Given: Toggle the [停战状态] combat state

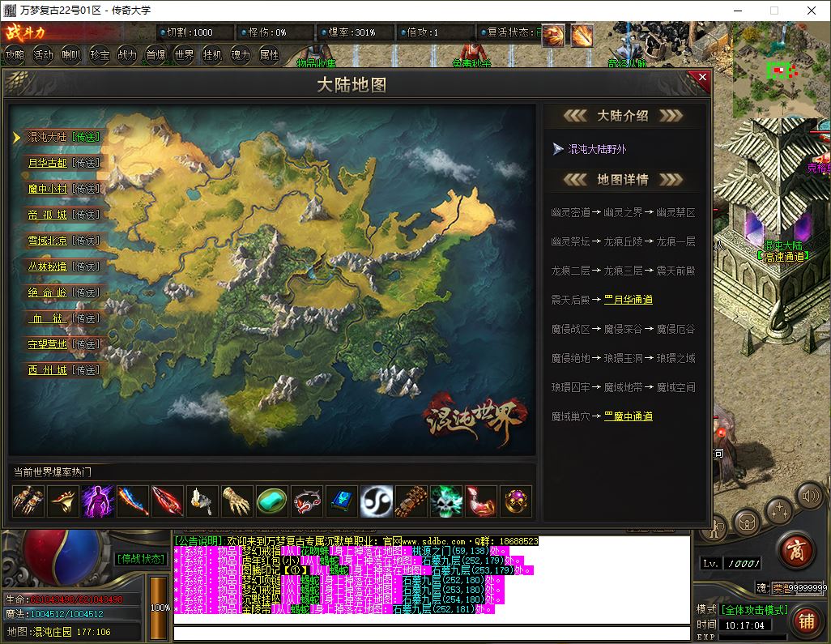Looking at the screenshot, I should click(140, 559).
